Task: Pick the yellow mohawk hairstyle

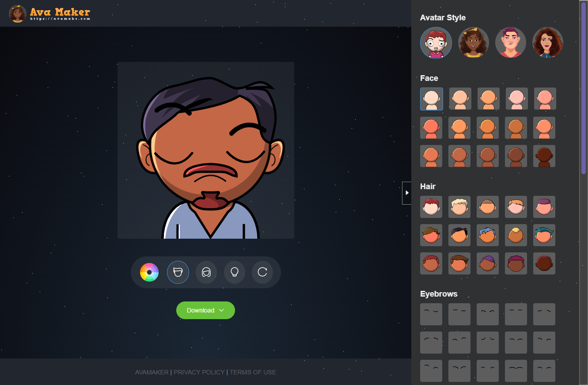Action: click(516, 235)
